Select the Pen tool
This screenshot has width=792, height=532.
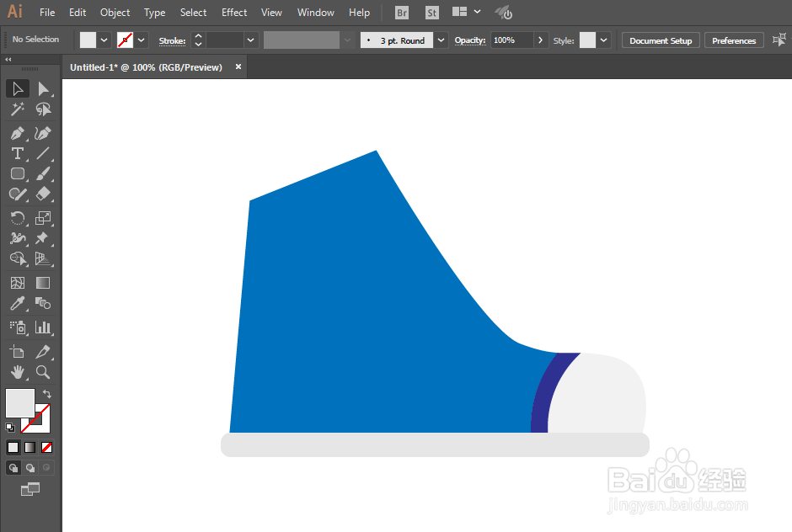tap(17, 133)
